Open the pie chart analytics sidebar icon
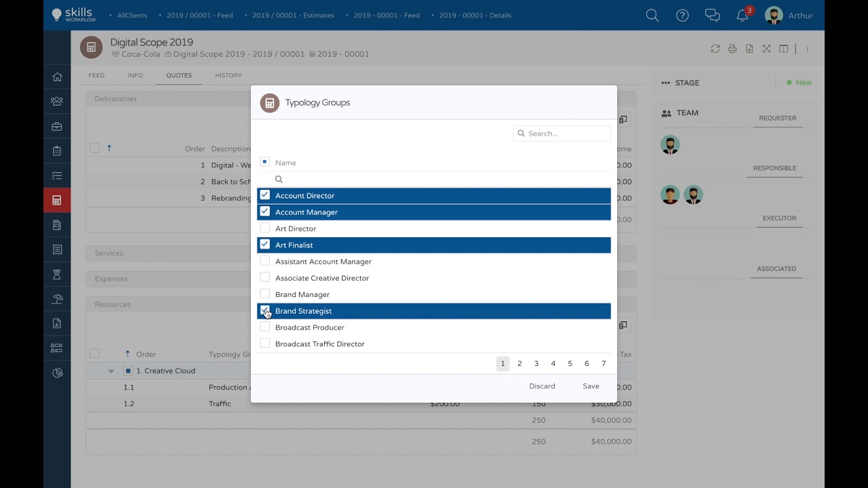This screenshot has width=868, height=488. pos(57,373)
